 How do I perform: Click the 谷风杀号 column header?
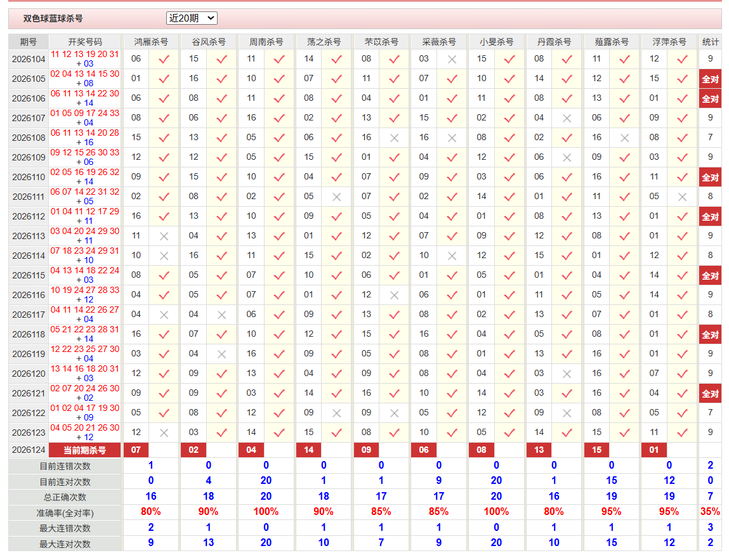pyautogui.click(x=208, y=42)
